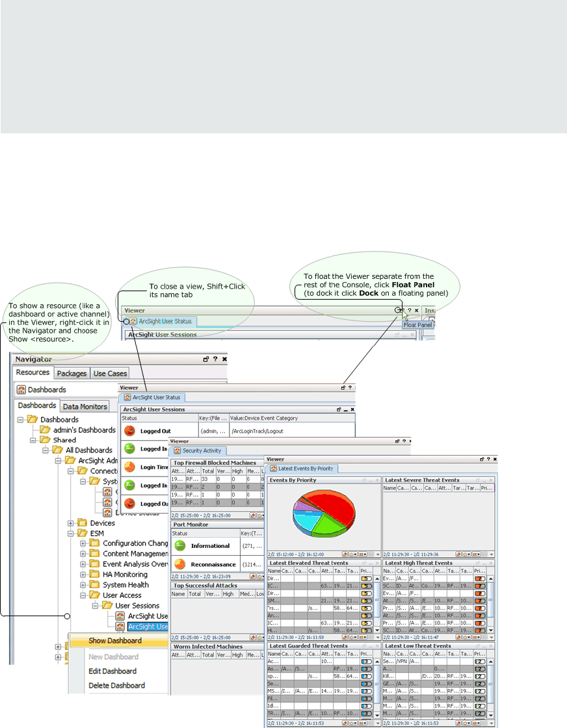Float the Latest Events By Priority viewer panel
The width and height of the screenshot is (567, 728).
point(482,459)
